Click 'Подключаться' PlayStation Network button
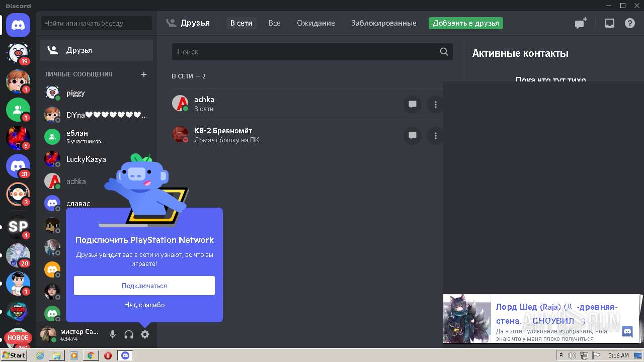The height and width of the screenshot is (362, 644). [x=144, y=286]
